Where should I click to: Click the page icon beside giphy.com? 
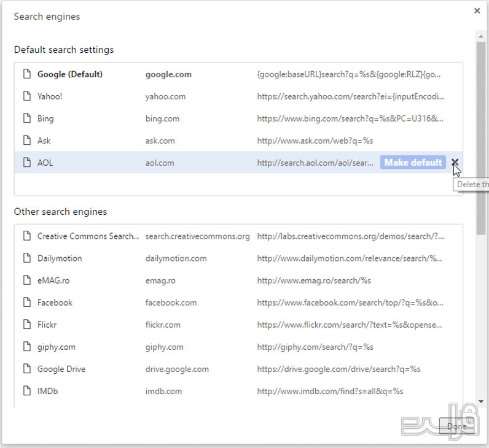(x=27, y=347)
